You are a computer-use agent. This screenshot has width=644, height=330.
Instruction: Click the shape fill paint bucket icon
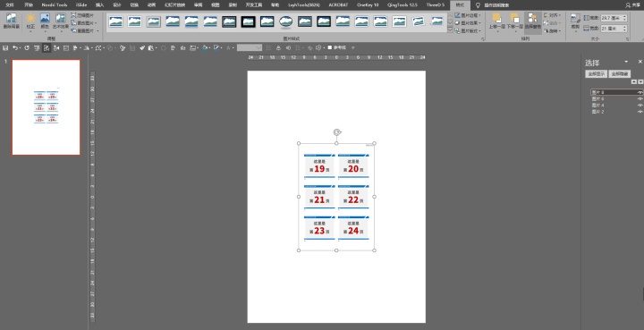click(x=205, y=48)
